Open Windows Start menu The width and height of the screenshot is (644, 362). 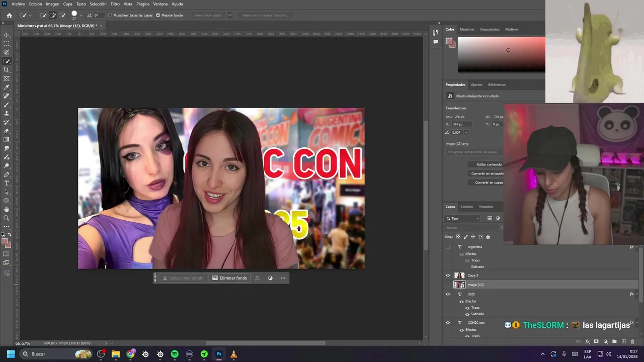point(11,354)
